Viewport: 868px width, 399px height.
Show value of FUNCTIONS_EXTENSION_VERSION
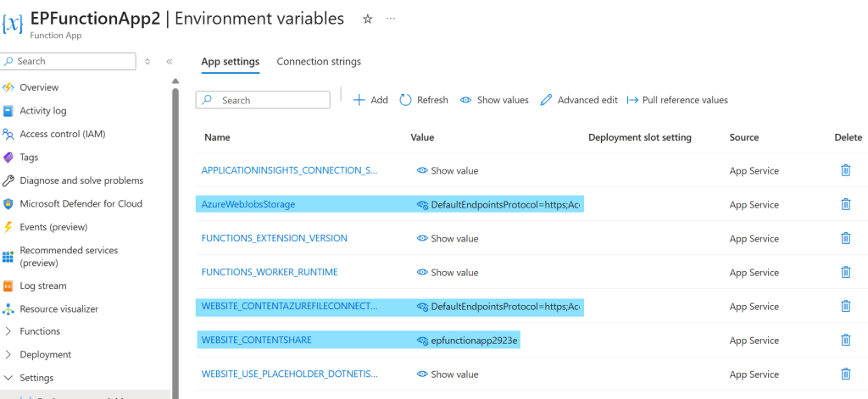pyautogui.click(x=448, y=239)
